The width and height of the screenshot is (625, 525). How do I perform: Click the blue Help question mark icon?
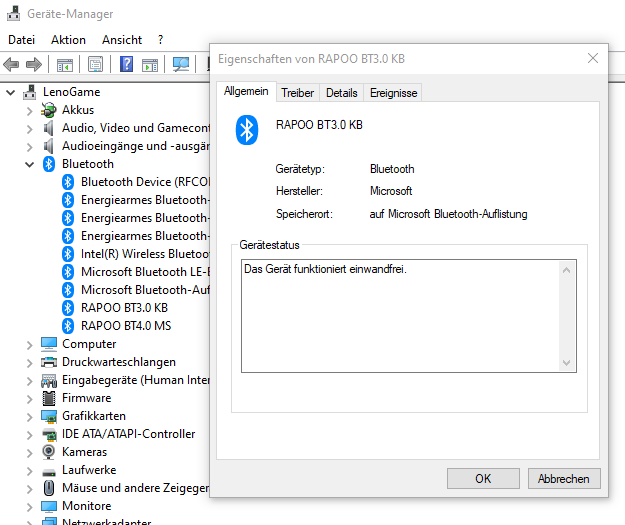pos(126,64)
